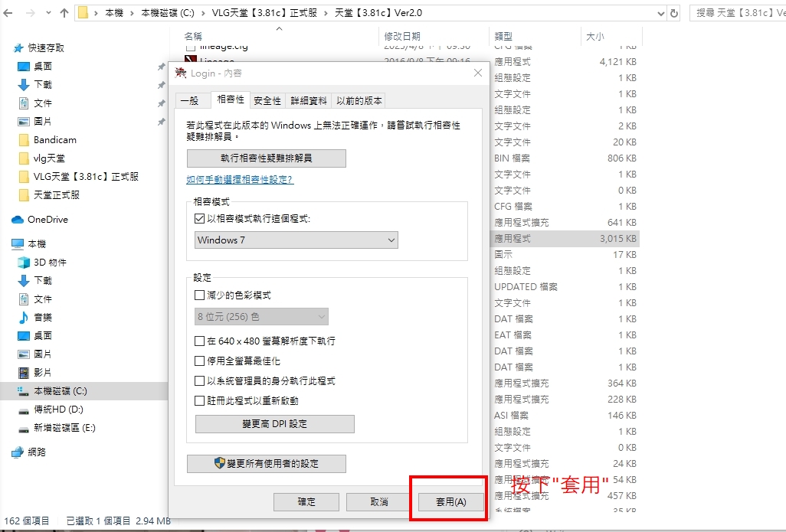This screenshot has height=532, width=786.
Task: Select the OneDrive cloud icon
Action: point(18,220)
